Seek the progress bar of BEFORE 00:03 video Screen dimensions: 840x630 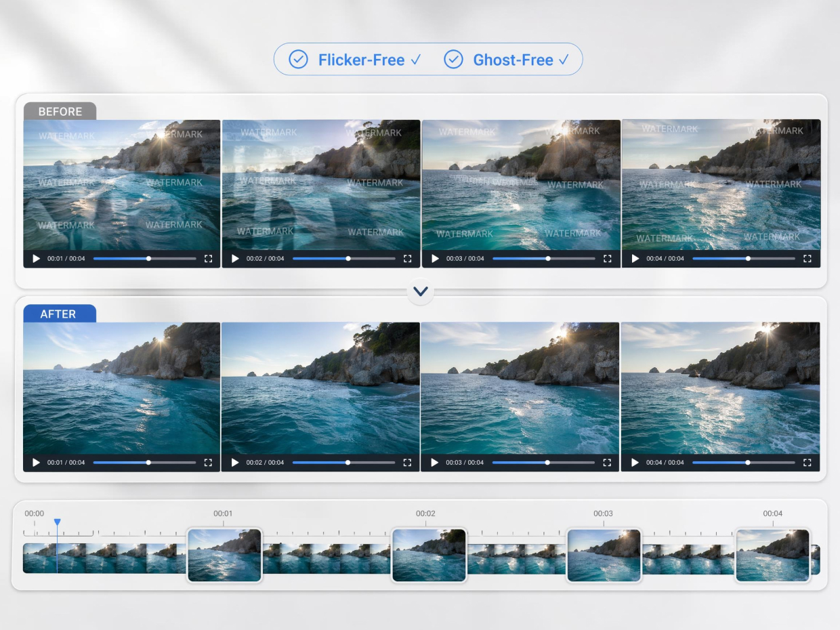(544, 259)
